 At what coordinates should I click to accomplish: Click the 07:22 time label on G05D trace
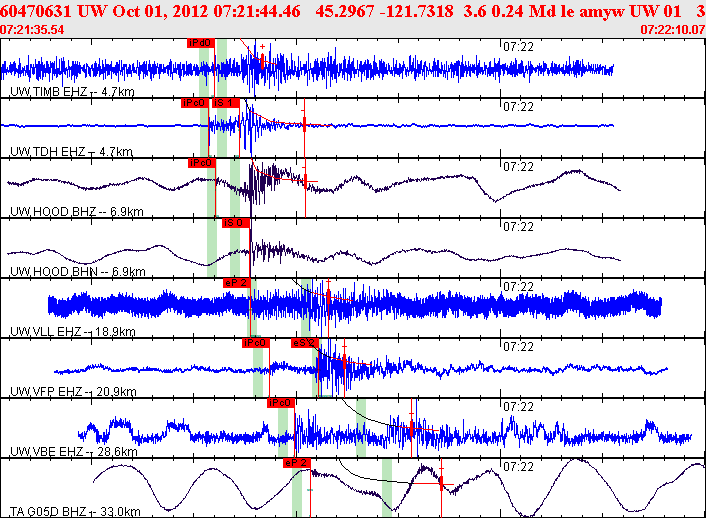(x=518, y=467)
